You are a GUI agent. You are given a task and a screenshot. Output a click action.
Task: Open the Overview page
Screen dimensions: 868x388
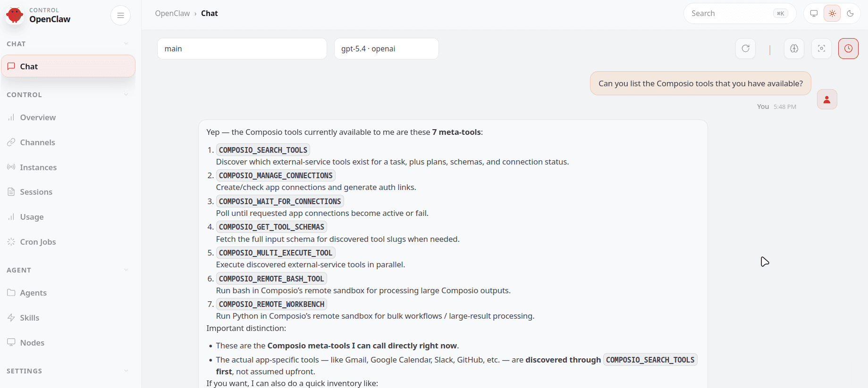point(68,117)
